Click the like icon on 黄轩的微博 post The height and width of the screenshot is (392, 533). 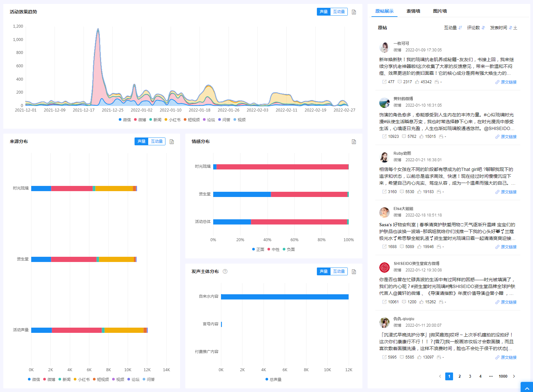tap(422, 137)
